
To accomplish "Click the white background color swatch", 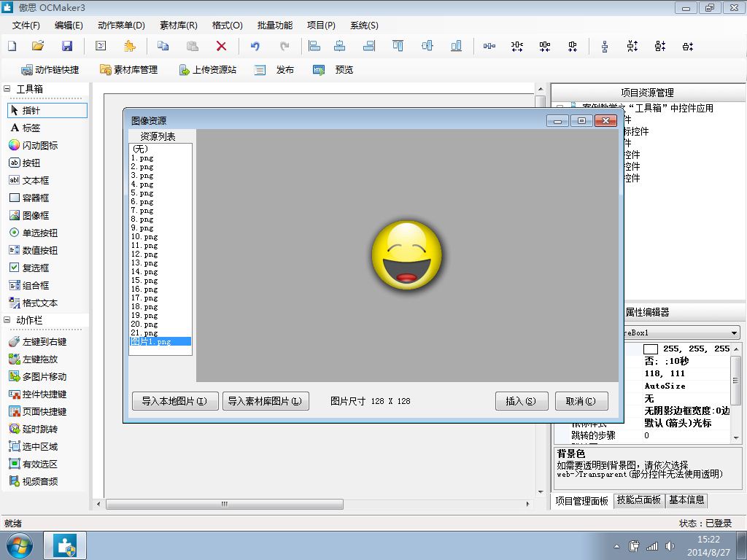I will click(x=650, y=349).
